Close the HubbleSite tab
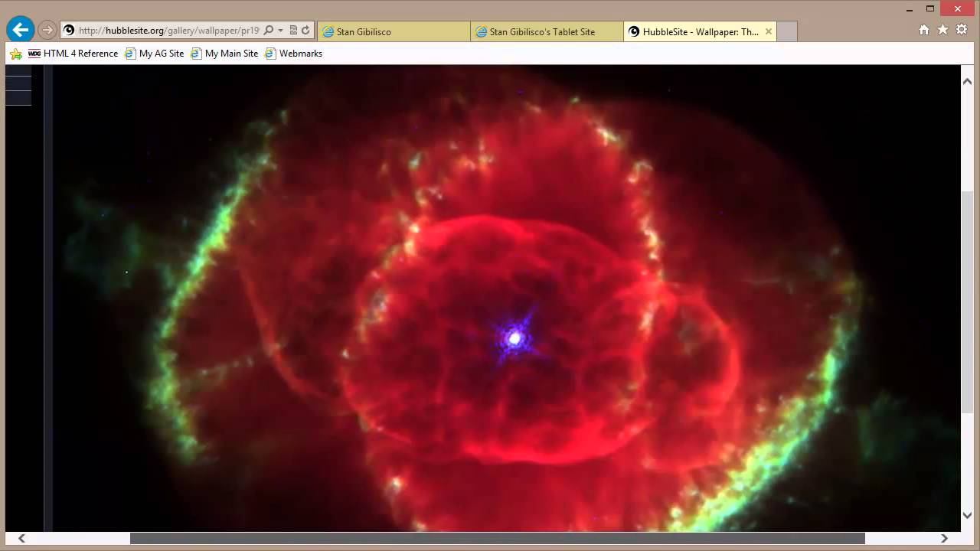Screen dimensions: 980x551 pyautogui.click(x=769, y=31)
